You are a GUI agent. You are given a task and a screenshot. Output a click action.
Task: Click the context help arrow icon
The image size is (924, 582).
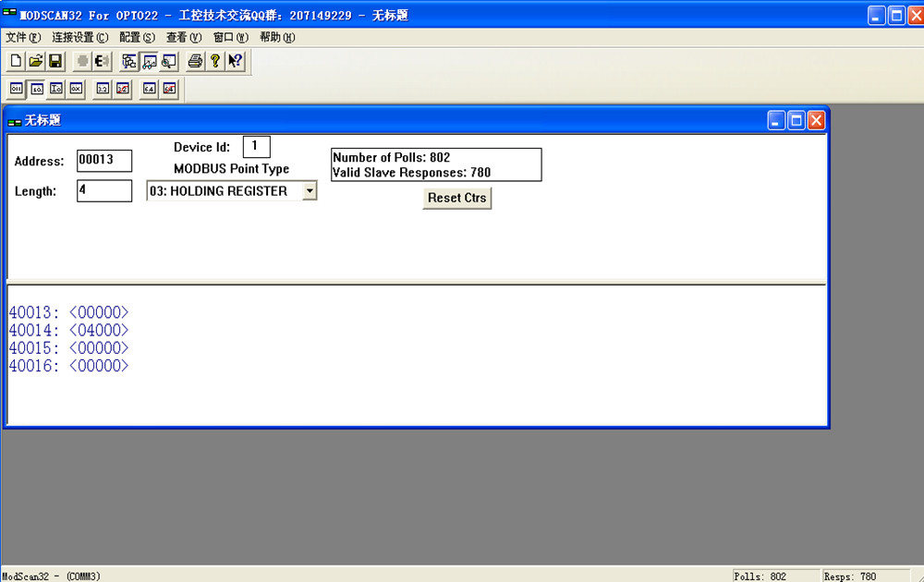(x=235, y=62)
